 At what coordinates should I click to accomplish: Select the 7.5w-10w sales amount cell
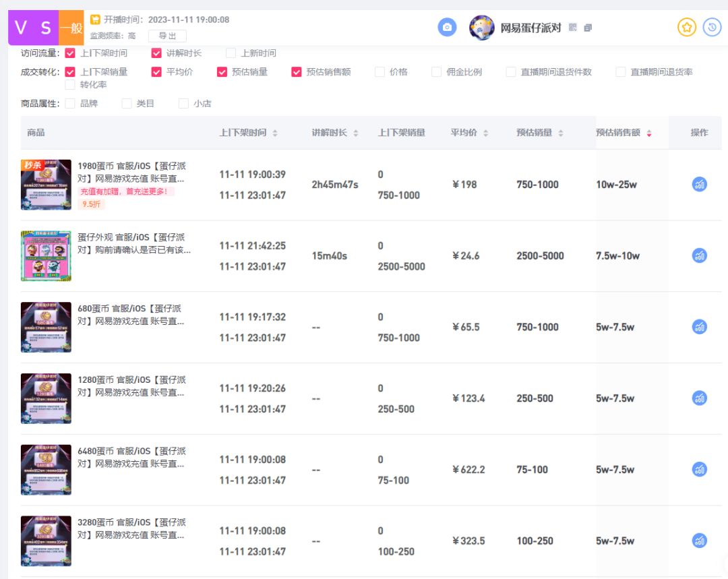(x=618, y=256)
